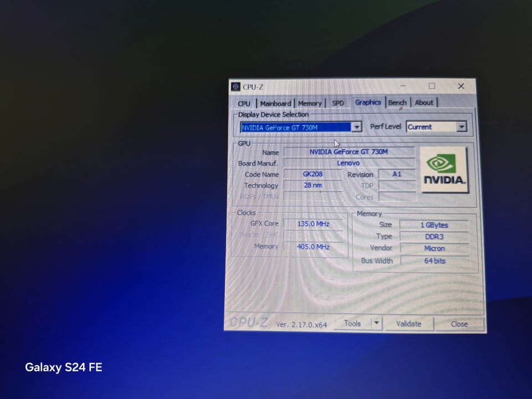Click the Technology label
The height and width of the screenshot is (399, 532).
point(261,186)
